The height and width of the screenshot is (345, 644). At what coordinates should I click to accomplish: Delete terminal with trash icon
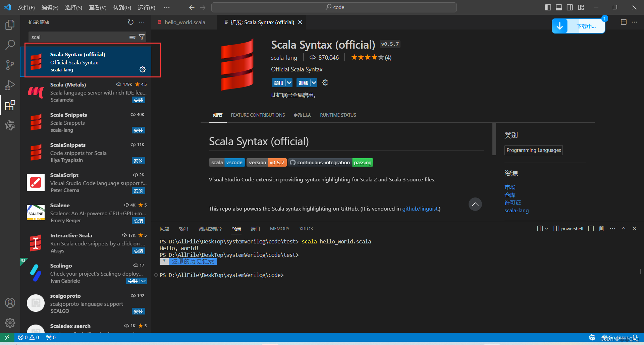[601, 228]
